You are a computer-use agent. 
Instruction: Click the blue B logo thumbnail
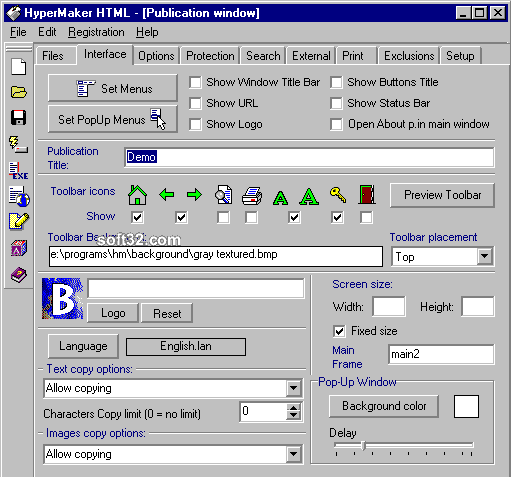tap(63, 299)
